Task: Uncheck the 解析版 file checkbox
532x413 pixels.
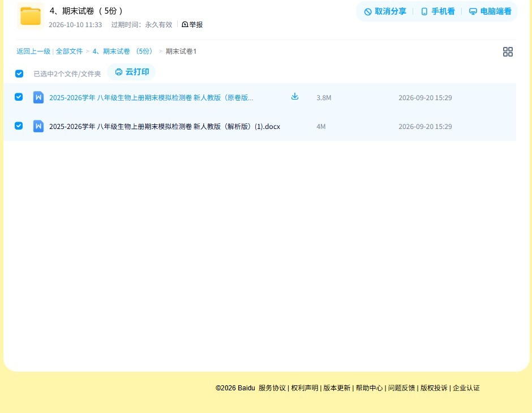Action: point(19,126)
